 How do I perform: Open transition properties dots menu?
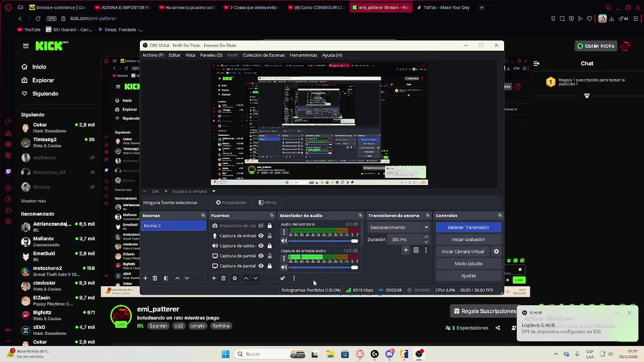[x=426, y=250]
